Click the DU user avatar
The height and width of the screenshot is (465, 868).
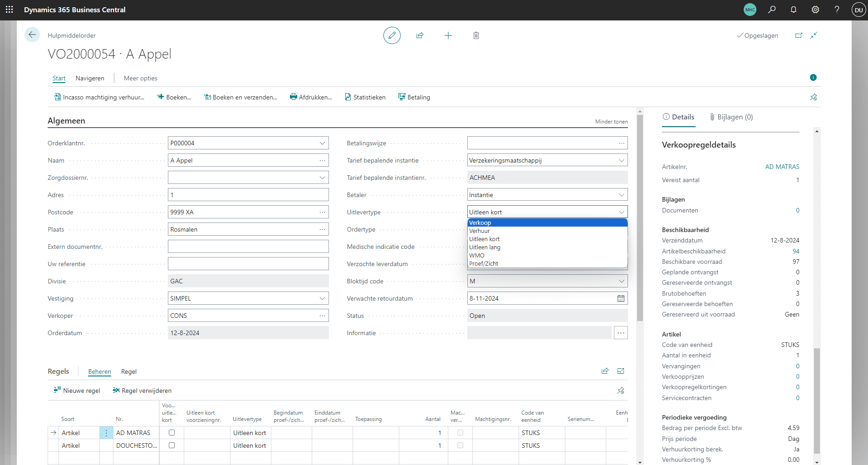point(858,10)
